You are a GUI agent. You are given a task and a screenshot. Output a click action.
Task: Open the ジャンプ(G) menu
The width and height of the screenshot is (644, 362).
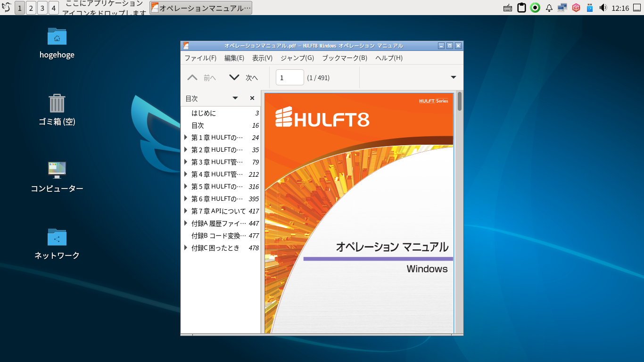[x=297, y=58]
